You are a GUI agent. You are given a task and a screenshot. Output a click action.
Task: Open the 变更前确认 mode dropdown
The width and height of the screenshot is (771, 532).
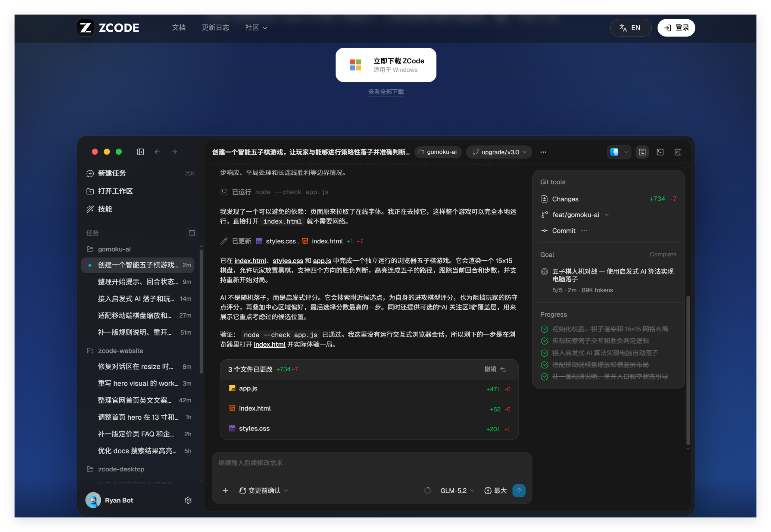point(263,490)
